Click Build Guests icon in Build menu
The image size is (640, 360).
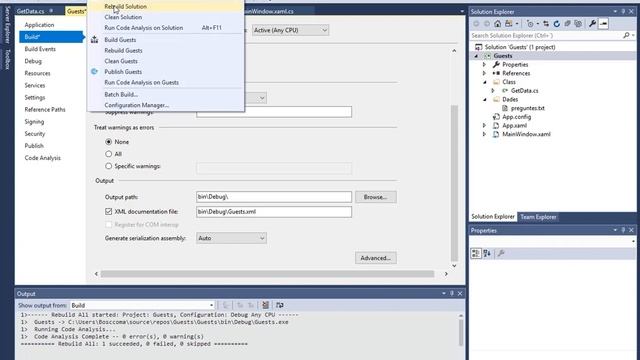coord(94,40)
